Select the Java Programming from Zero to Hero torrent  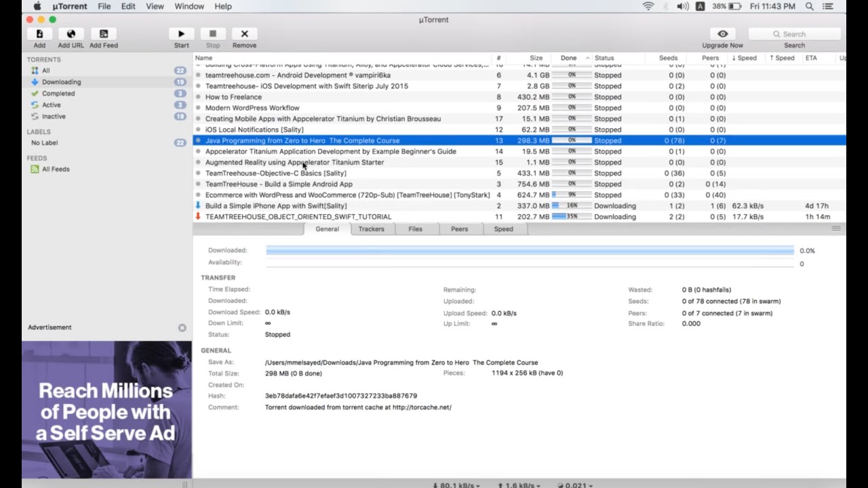pos(519,140)
